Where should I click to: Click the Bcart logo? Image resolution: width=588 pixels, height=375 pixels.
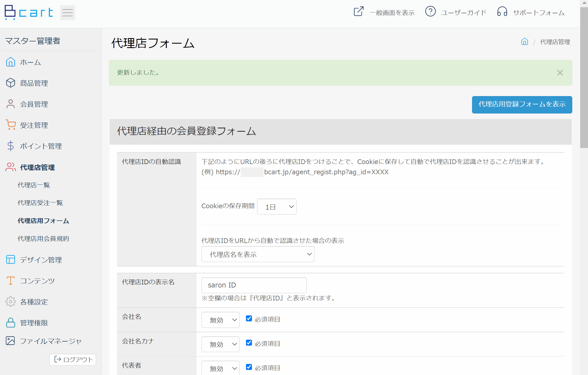(29, 12)
